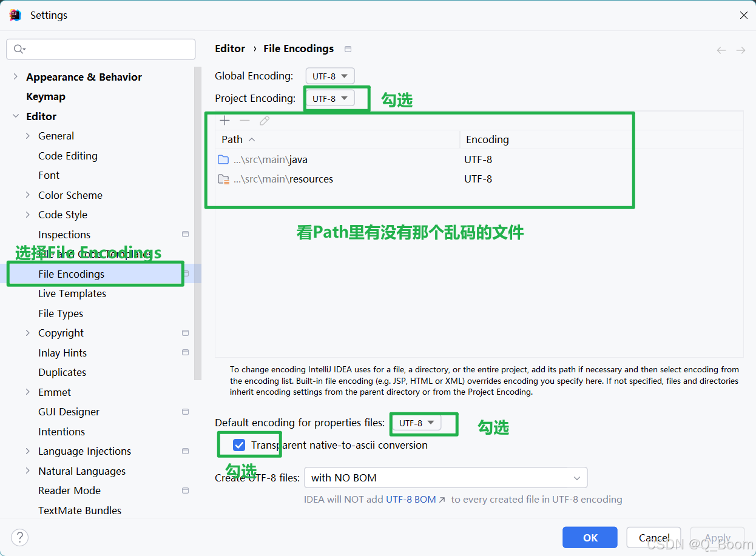Expand the Language Injections node
The height and width of the screenshot is (556, 756).
(28, 451)
